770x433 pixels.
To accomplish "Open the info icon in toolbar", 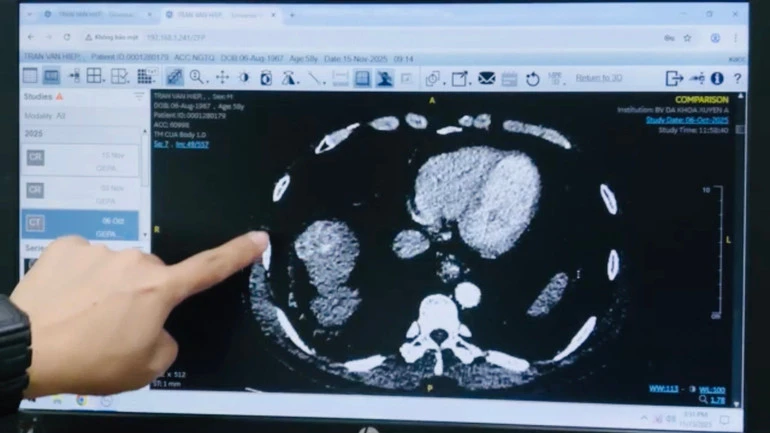I will (x=716, y=78).
